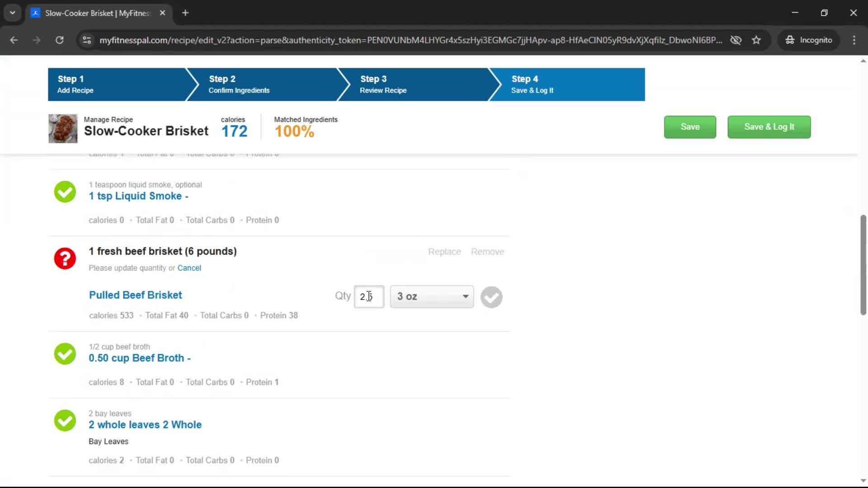This screenshot has height=488, width=868.
Task: Select the Slow-Cooker Brisket browser tab
Action: tap(99, 13)
